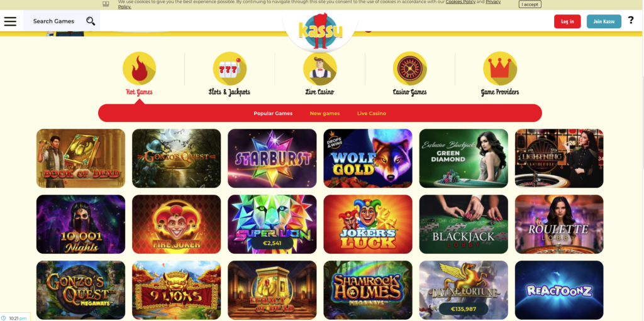Open the Slots & Jackpots 777 icon
The width and height of the screenshot is (644, 321).
(230, 68)
